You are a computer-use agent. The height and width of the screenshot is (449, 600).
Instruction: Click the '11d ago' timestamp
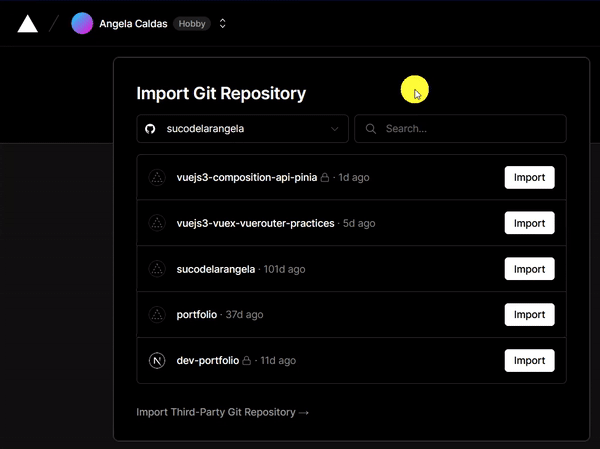point(278,361)
